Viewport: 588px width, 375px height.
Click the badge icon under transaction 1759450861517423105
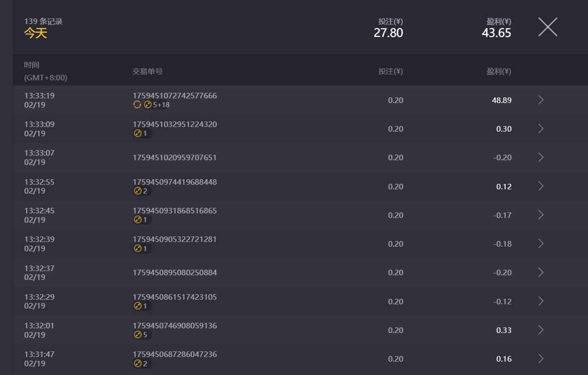[138, 306]
